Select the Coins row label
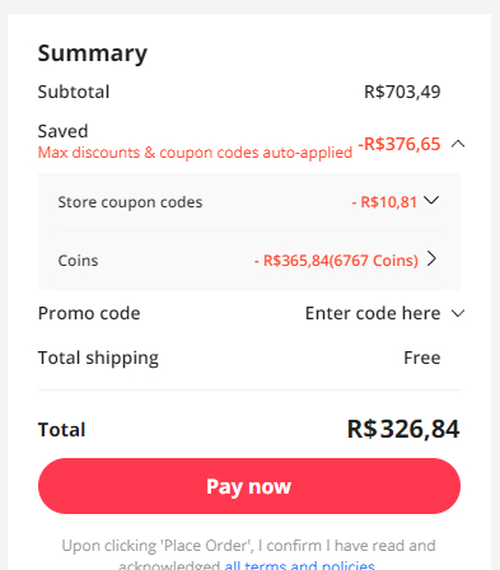The width and height of the screenshot is (500, 570). pyautogui.click(x=78, y=261)
